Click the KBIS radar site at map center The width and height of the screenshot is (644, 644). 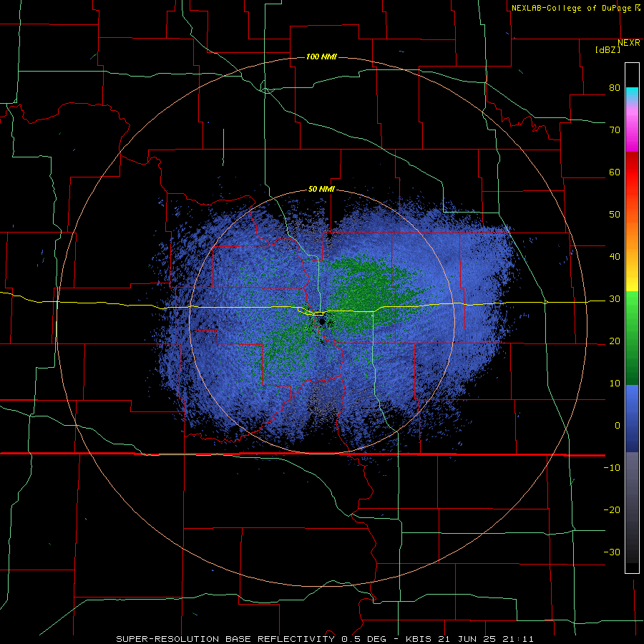coord(321,321)
